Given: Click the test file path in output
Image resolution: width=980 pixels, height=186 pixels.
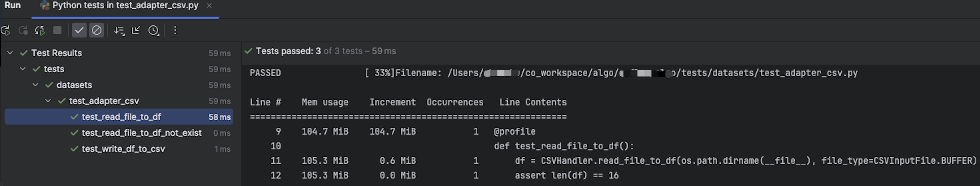Looking at the screenshot, I should (652, 73).
